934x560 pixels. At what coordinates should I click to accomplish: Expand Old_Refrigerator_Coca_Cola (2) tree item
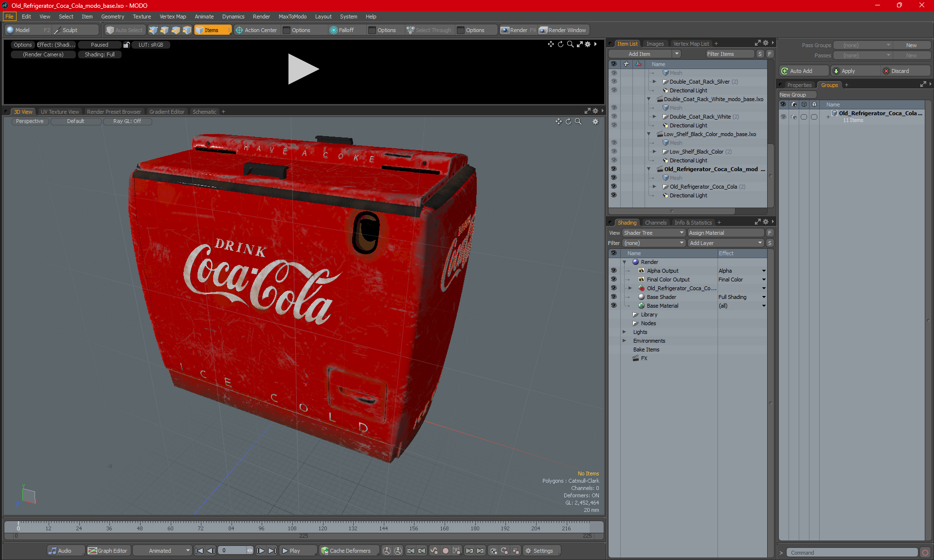pyautogui.click(x=654, y=187)
